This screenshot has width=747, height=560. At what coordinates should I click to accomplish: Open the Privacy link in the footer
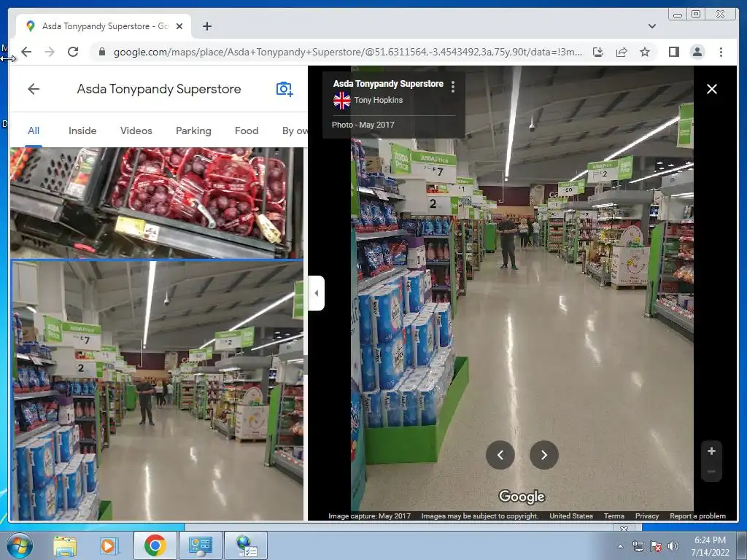tap(647, 516)
